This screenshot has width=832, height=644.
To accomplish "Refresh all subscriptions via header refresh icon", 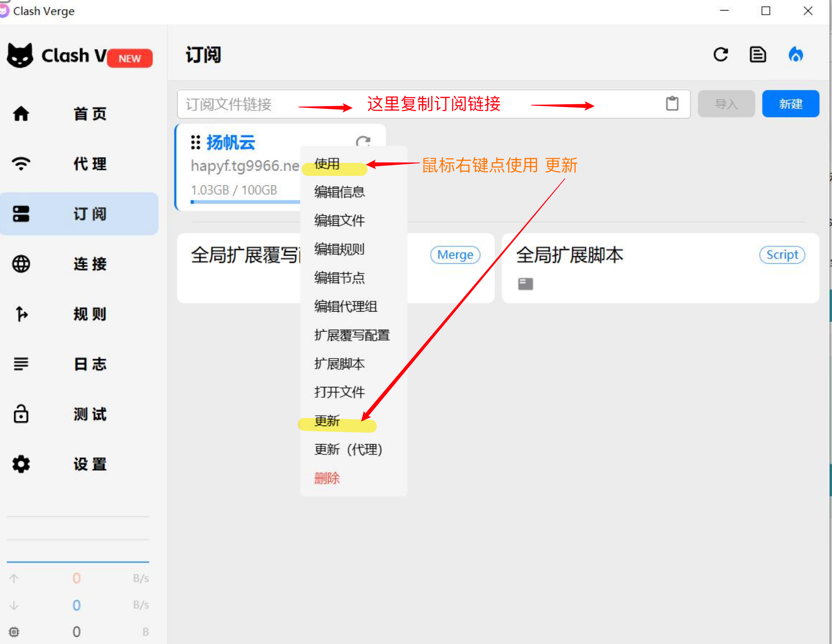I will (x=721, y=54).
